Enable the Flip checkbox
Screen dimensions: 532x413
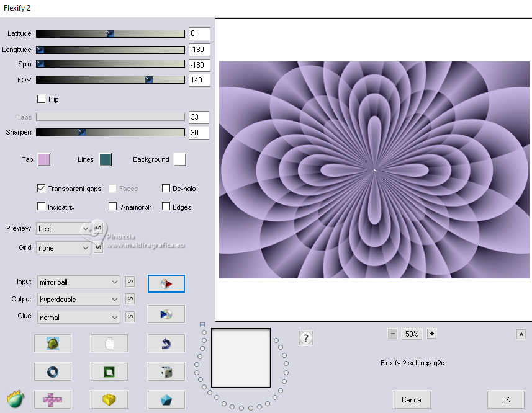coord(41,99)
